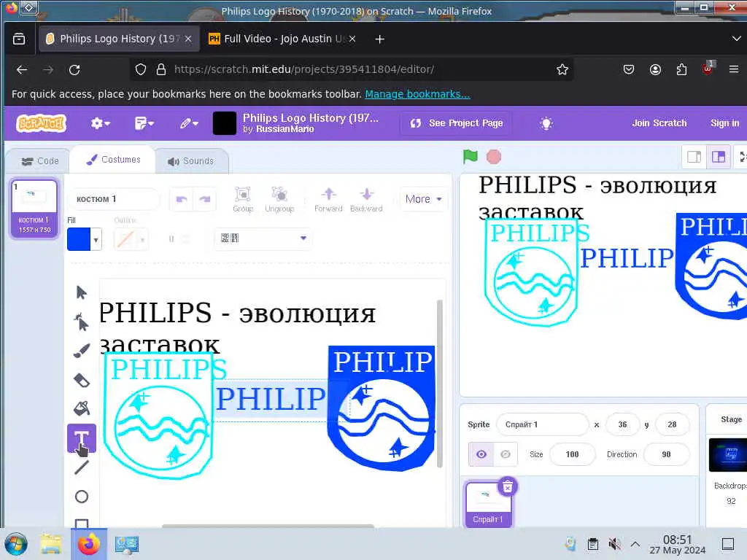Click the Scratch logo

tap(41, 123)
